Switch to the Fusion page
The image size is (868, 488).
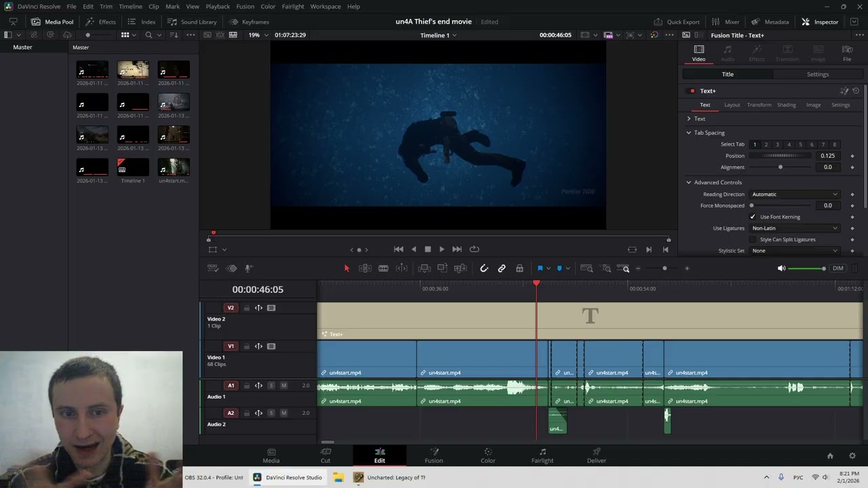(434, 455)
